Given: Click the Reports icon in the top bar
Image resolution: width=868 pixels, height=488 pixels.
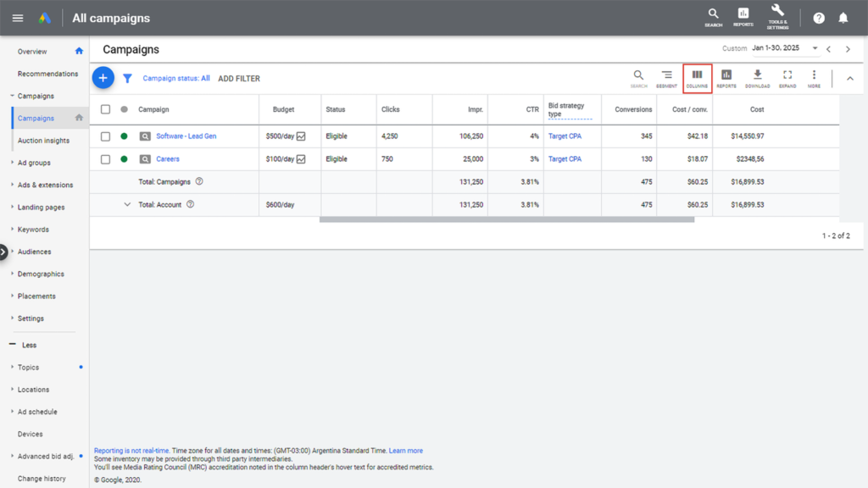Looking at the screenshot, I should [x=743, y=16].
